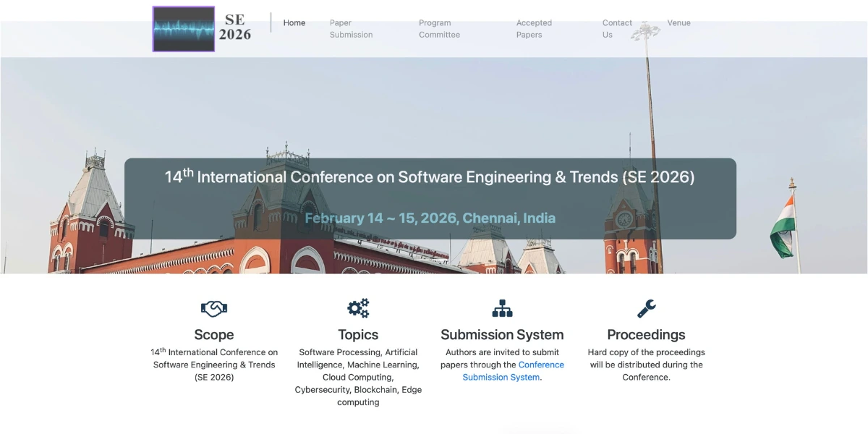Click the Topics section heading
868x434 pixels.
[358, 334]
